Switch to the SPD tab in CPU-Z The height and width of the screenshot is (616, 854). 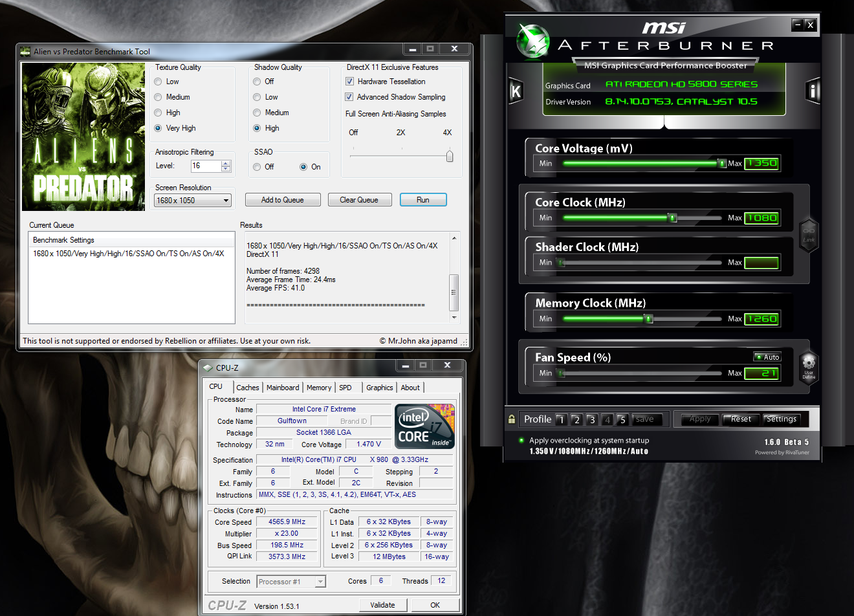point(345,388)
